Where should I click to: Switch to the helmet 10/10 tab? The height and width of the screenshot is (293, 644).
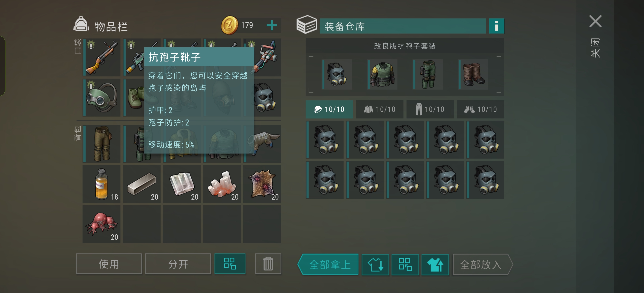pyautogui.click(x=329, y=109)
